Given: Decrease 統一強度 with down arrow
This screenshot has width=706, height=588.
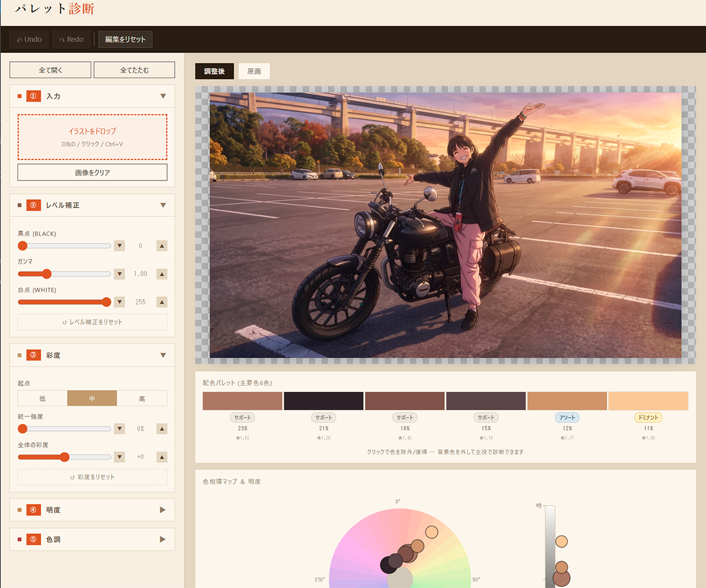Looking at the screenshot, I should click(119, 429).
